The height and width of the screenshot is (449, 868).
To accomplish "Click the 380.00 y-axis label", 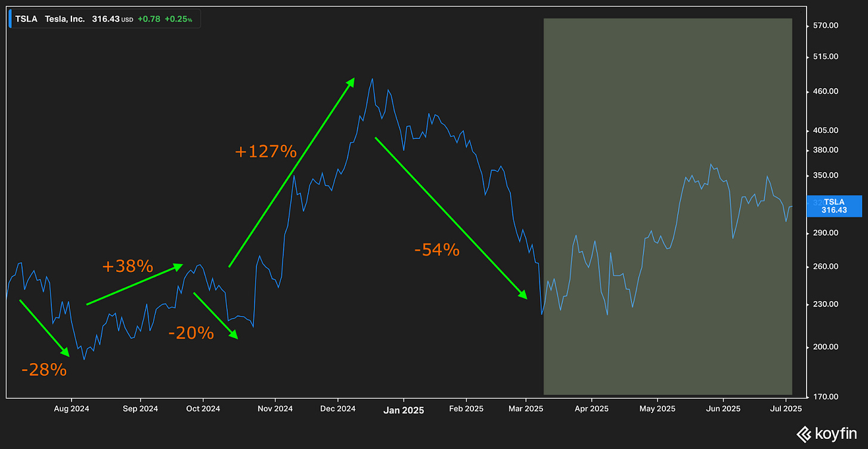I will (x=826, y=150).
